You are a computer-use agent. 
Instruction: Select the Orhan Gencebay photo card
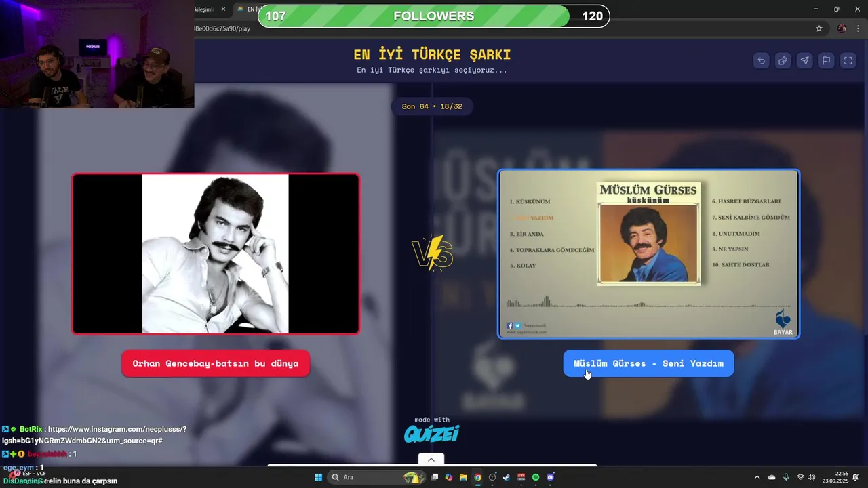pos(216,254)
